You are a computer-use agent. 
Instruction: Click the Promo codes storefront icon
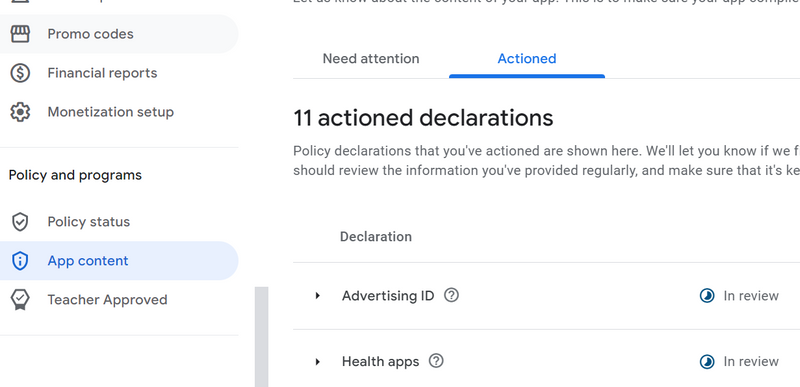20,34
